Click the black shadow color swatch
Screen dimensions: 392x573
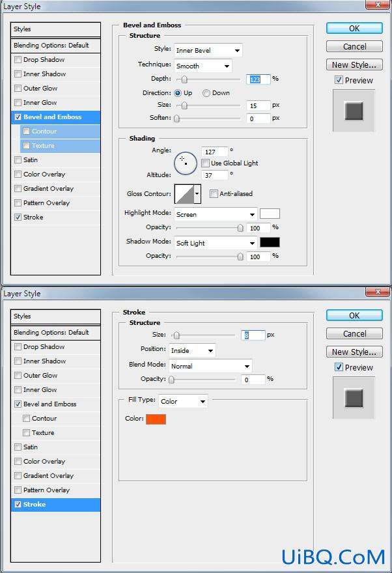click(x=270, y=242)
